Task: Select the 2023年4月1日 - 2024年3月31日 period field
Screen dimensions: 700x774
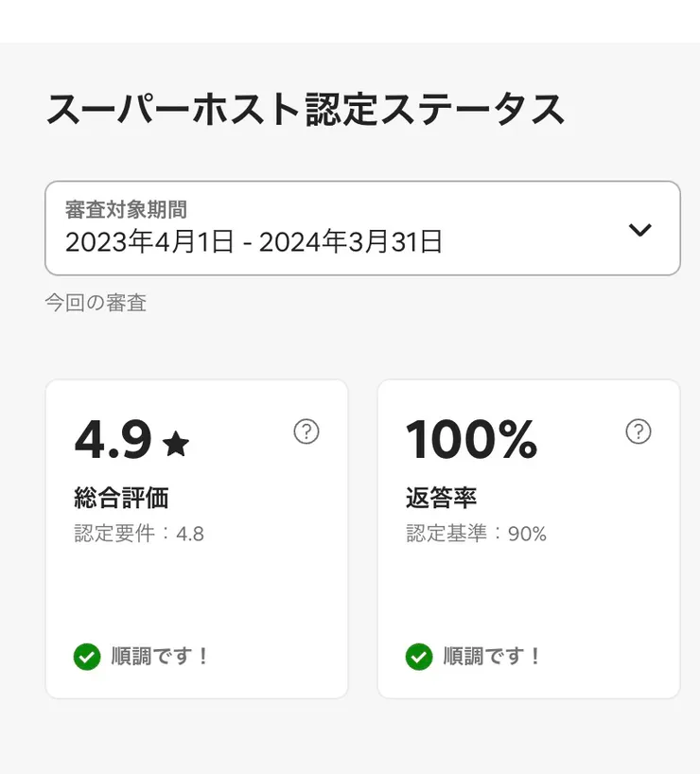Action: tap(254, 242)
